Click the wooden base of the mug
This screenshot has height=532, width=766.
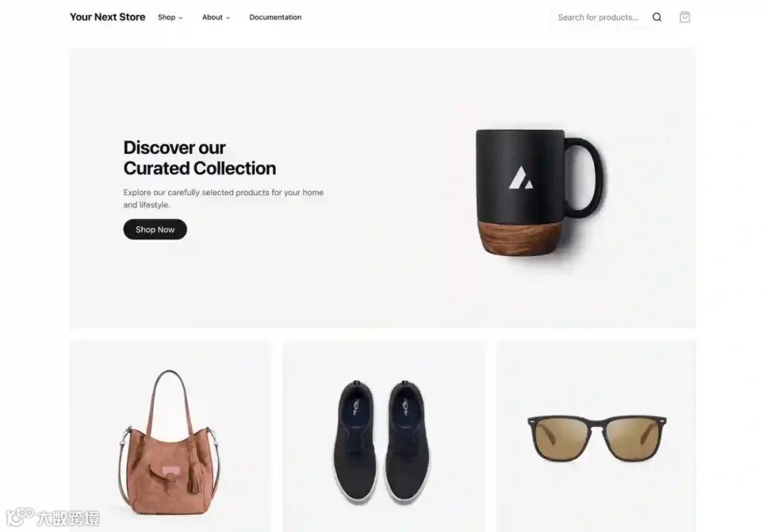pos(519,238)
